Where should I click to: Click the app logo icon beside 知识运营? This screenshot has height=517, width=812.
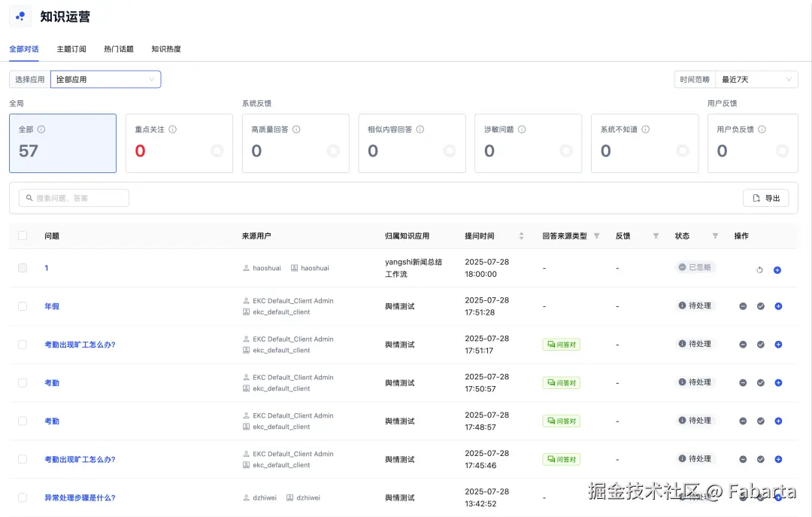(x=19, y=16)
